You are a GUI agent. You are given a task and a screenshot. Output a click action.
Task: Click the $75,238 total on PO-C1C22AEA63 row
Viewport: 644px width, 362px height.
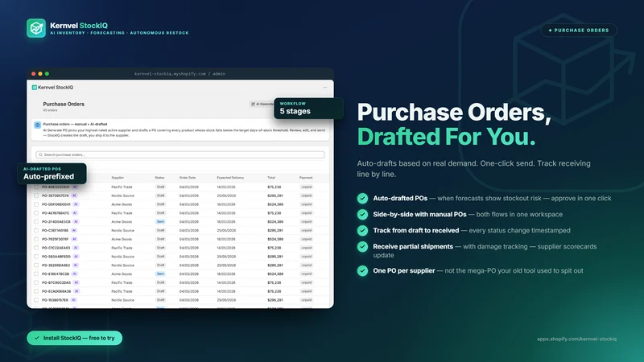[274, 248]
